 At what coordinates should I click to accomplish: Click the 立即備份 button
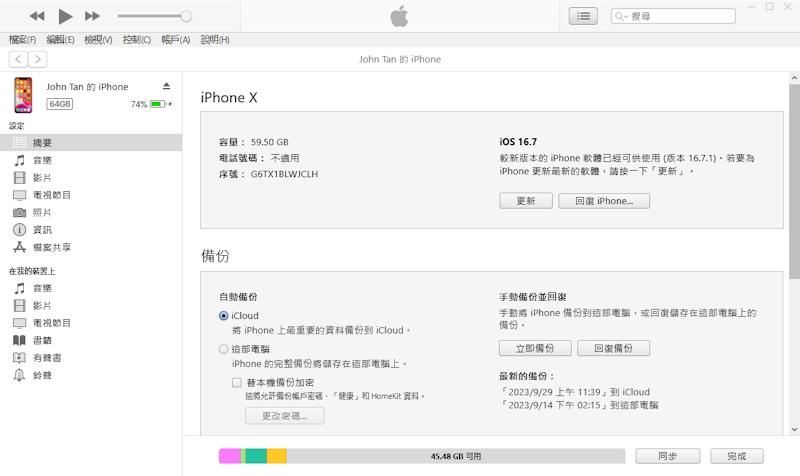(535, 348)
